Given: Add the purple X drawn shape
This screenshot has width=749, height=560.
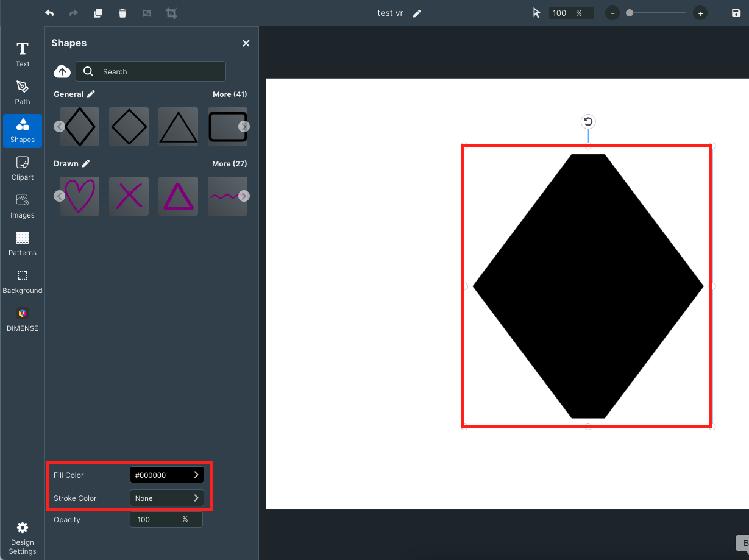Looking at the screenshot, I should pyautogui.click(x=129, y=196).
